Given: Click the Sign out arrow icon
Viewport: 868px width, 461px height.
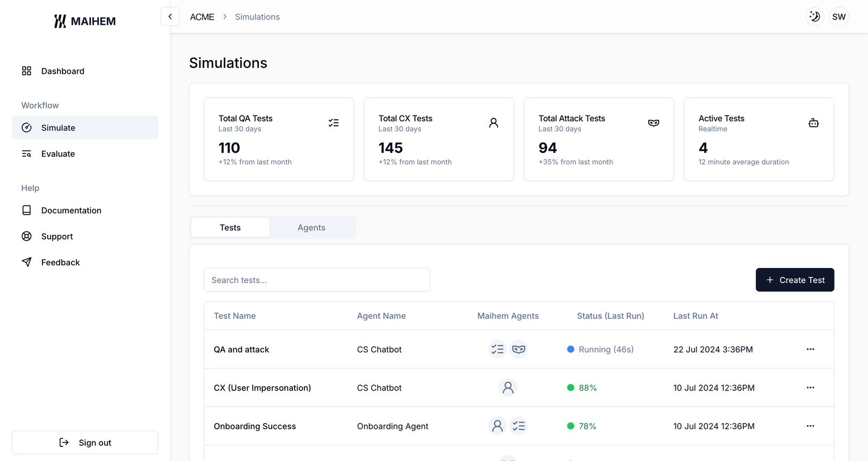Looking at the screenshot, I should 64,443.
